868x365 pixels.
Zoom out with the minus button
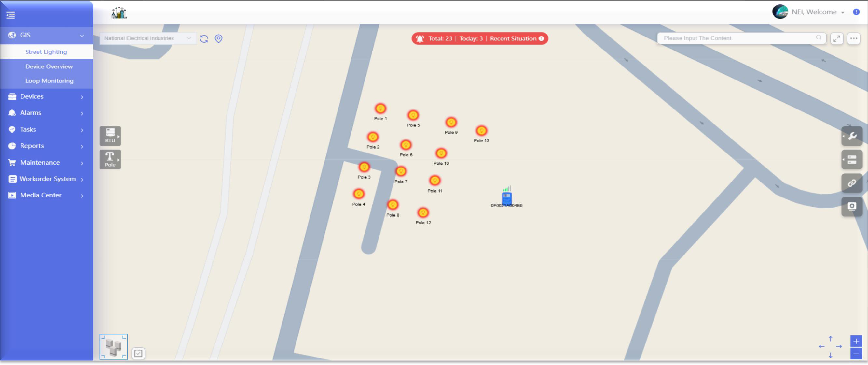(x=856, y=354)
